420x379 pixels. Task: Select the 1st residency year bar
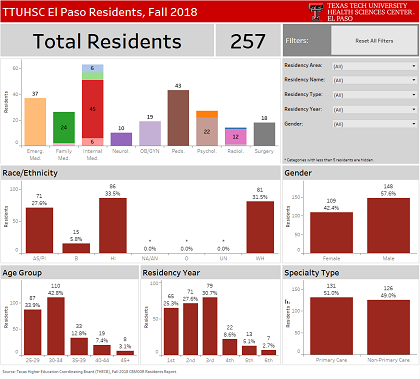[171, 331]
